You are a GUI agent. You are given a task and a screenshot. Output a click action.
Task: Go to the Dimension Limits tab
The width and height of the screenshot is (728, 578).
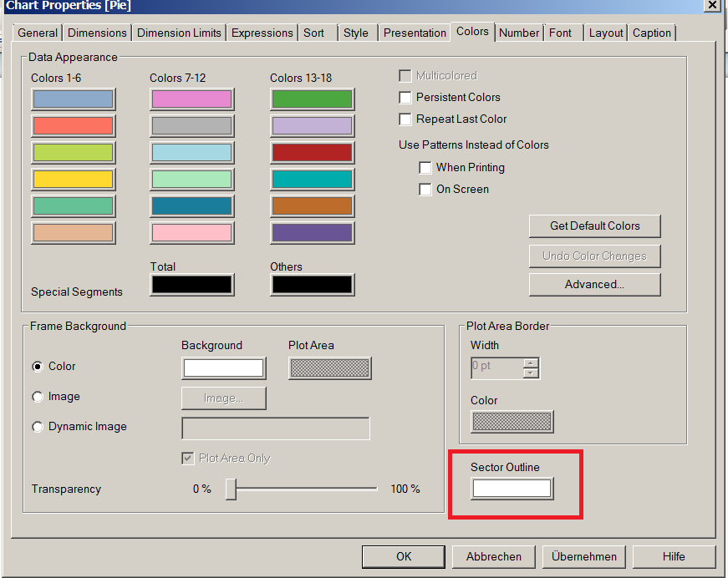click(179, 33)
